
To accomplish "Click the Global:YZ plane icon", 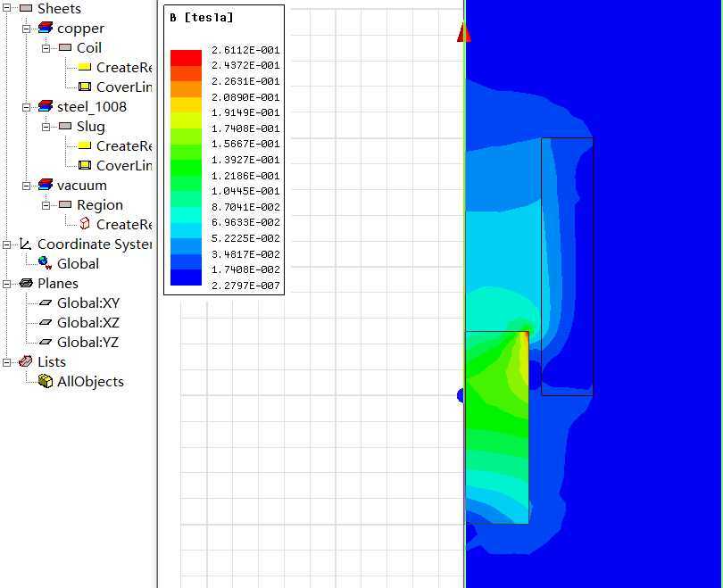I will [x=46, y=342].
